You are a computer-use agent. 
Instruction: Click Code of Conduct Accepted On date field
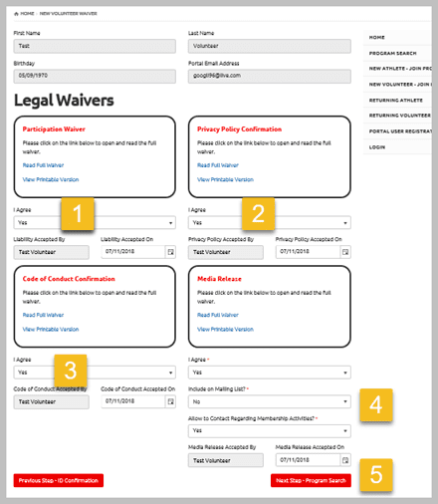point(133,401)
